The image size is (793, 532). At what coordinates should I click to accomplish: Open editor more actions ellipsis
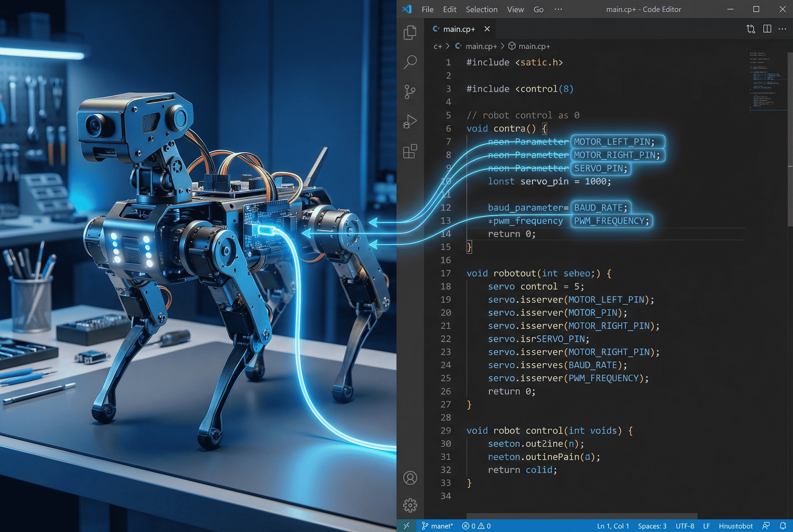782,29
